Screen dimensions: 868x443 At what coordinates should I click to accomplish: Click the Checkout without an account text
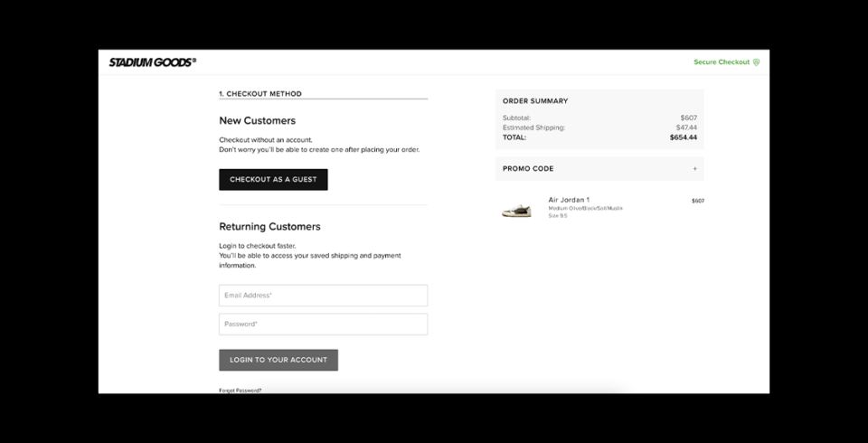(266, 140)
